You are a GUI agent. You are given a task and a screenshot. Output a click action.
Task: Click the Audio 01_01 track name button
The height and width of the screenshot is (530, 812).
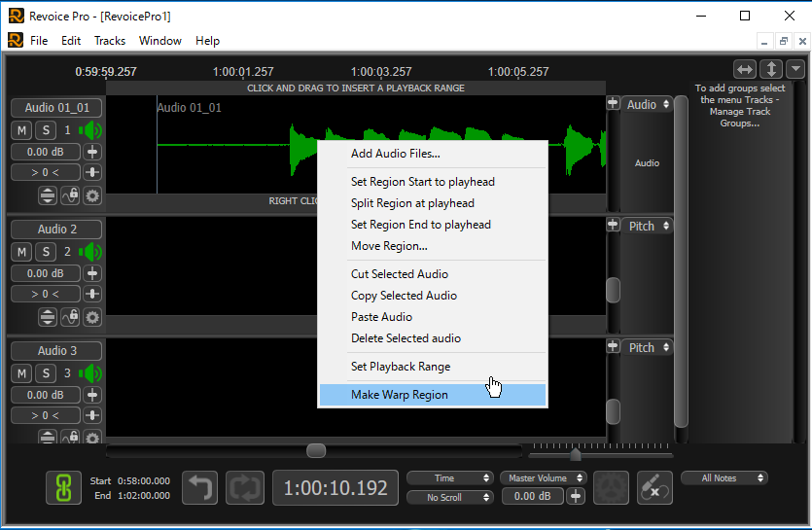(57, 108)
